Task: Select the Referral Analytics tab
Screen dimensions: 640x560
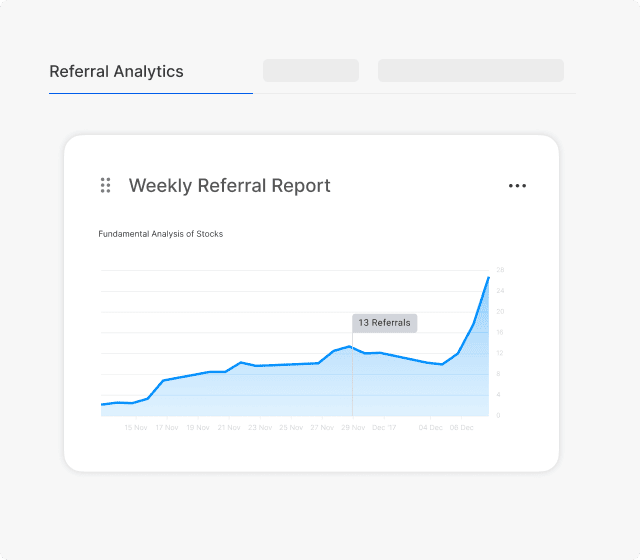Action: click(116, 72)
